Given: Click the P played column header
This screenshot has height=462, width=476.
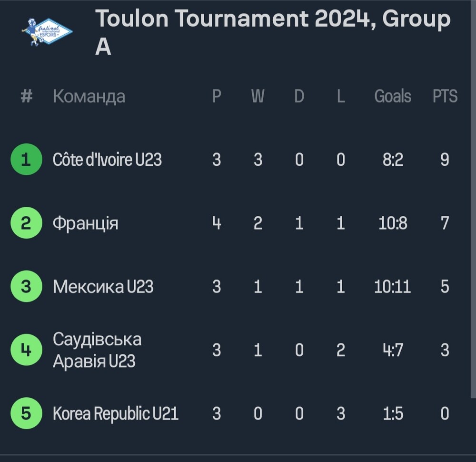Looking at the screenshot, I should [217, 96].
